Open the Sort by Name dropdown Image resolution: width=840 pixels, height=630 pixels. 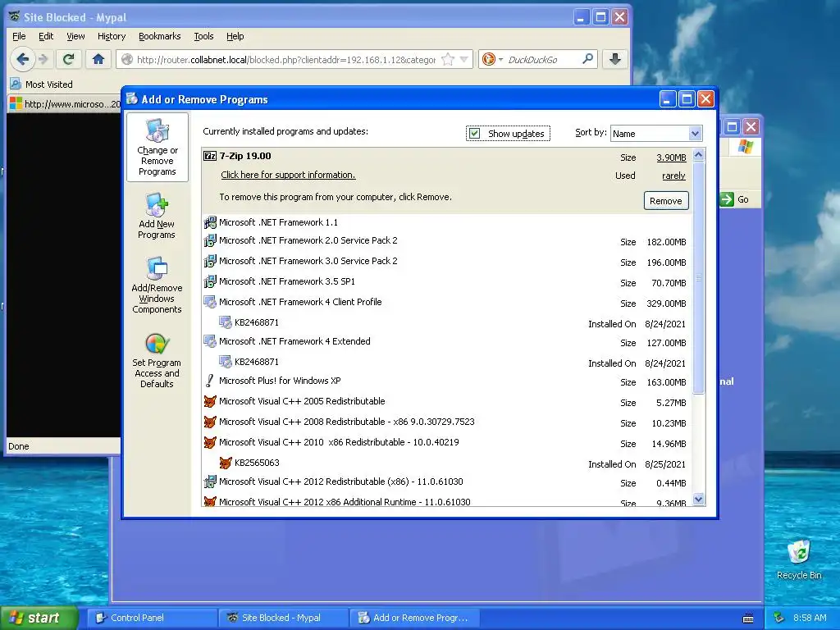(695, 134)
